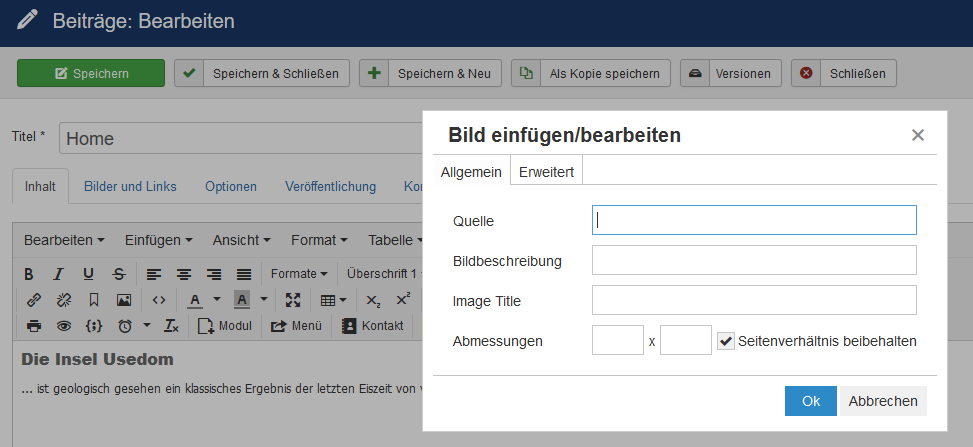Open the source code view icon

158,300
